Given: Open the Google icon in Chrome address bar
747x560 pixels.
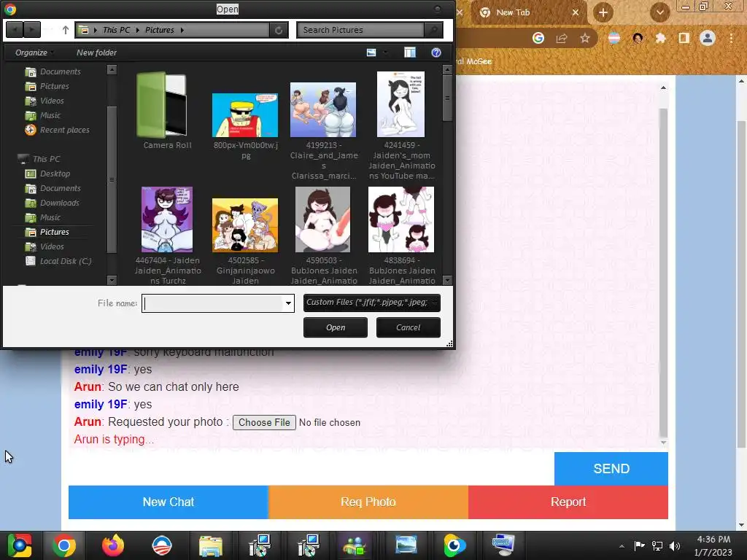Looking at the screenshot, I should [538, 38].
